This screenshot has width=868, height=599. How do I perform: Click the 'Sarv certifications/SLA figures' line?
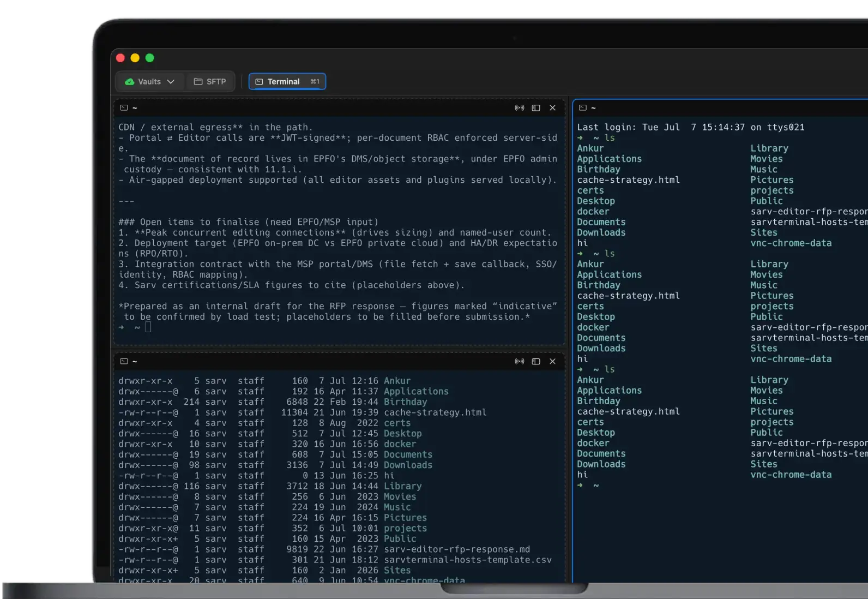[292, 285]
